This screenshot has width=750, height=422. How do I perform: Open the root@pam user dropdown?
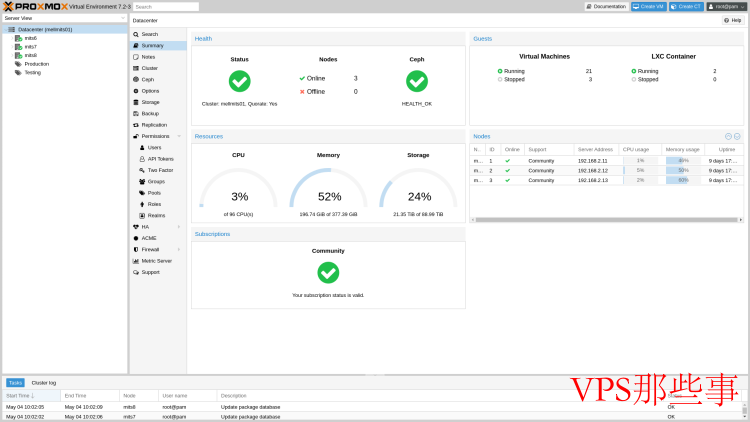pos(727,7)
